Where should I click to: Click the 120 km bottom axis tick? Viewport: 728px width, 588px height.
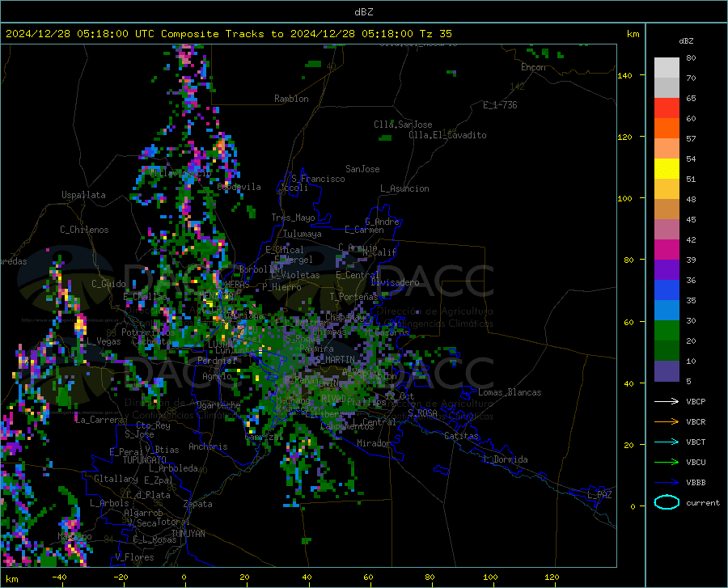(x=552, y=577)
